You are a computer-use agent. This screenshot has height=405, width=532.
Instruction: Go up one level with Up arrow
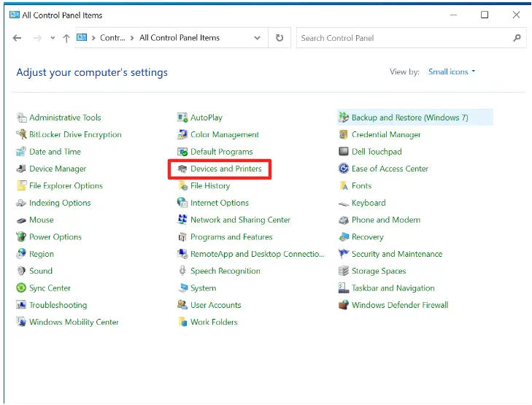click(66, 39)
